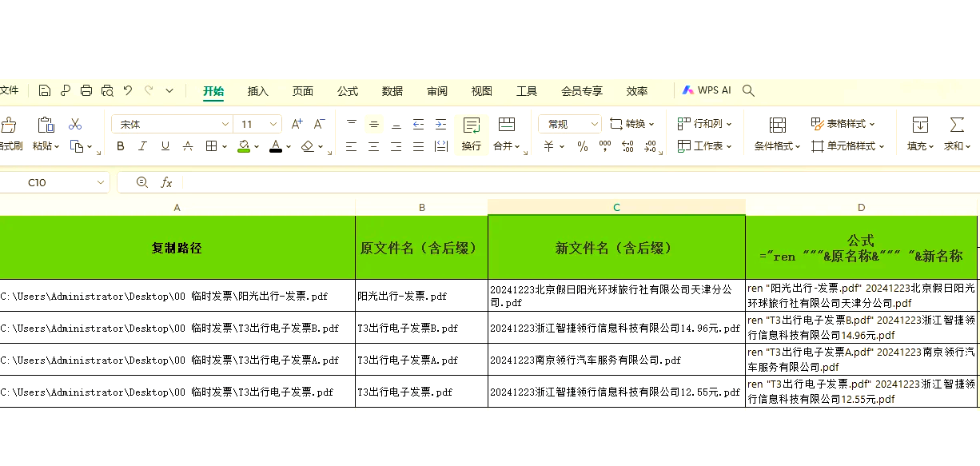Click the 表格样式 button
The width and height of the screenshot is (980, 466).
click(843, 124)
